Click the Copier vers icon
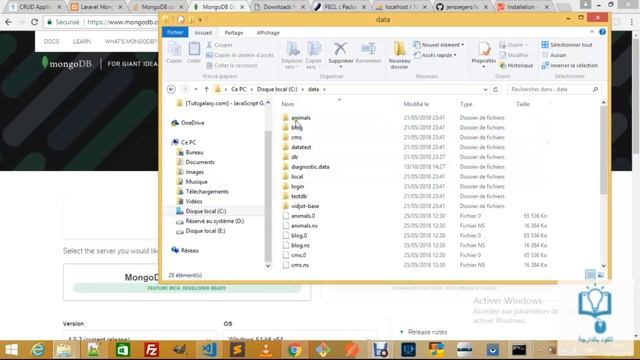The width and height of the screenshot is (640, 360). (313, 49)
